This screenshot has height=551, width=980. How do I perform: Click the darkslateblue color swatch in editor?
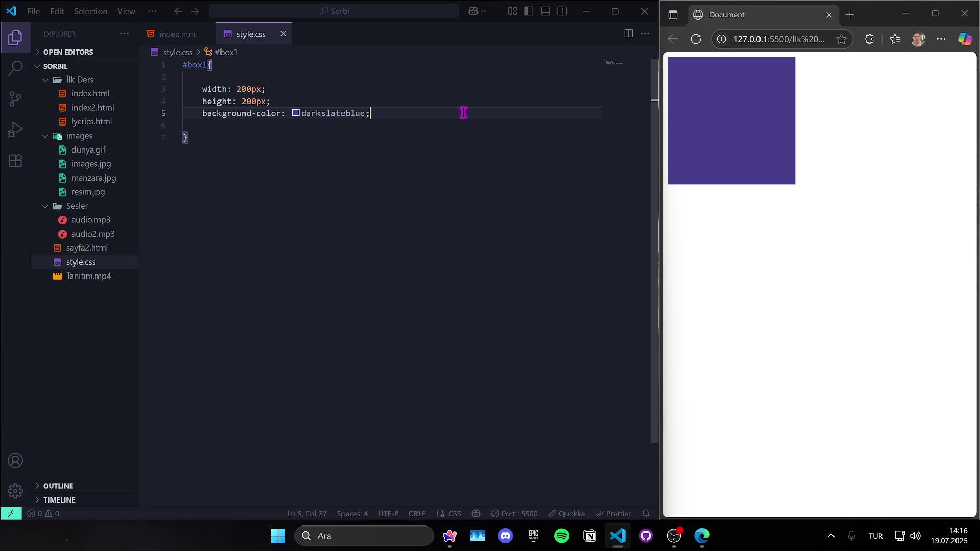[x=296, y=113]
